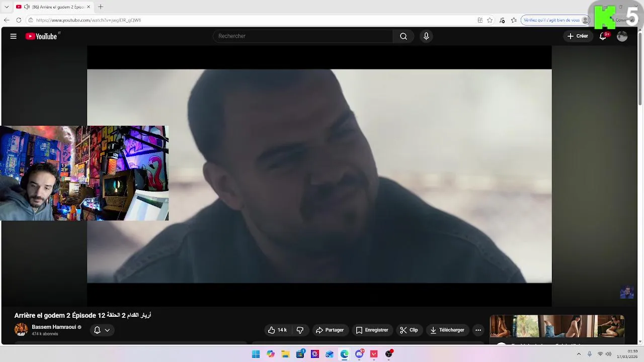Open YouTube notifications bell
644x362 pixels.
click(x=603, y=36)
